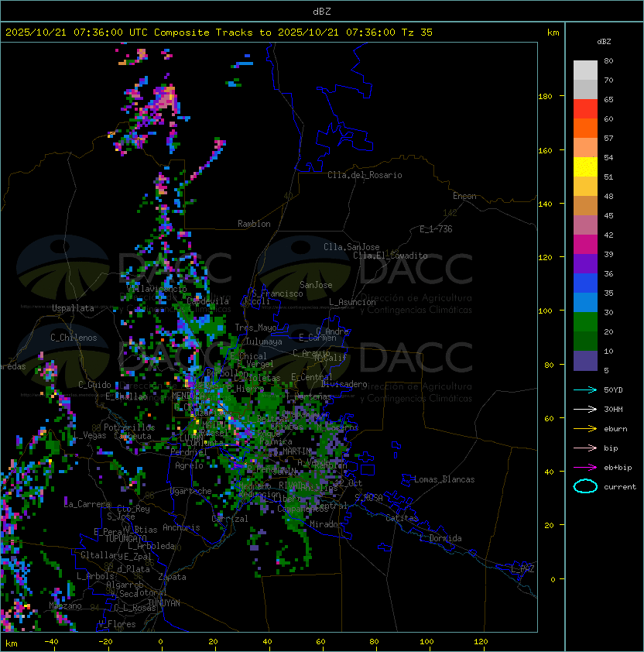Click the 'Tres_Mayo' map label
The width and height of the screenshot is (644, 652).
click(x=255, y=328)
